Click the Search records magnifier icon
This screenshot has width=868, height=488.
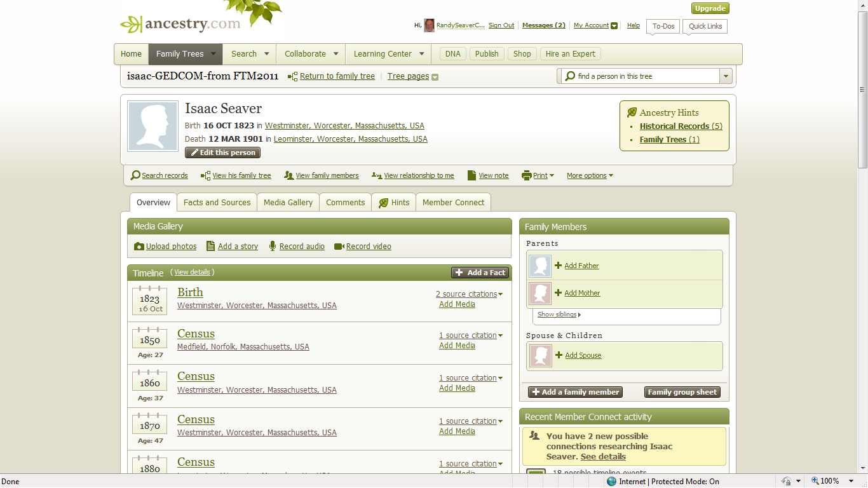(x=135, y=175)
